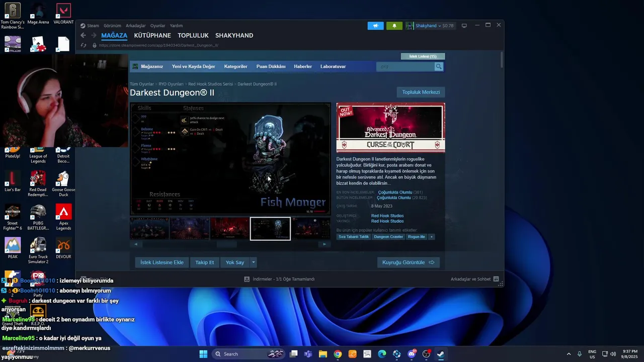Click the Curse of the Court banner

(390, 128)
